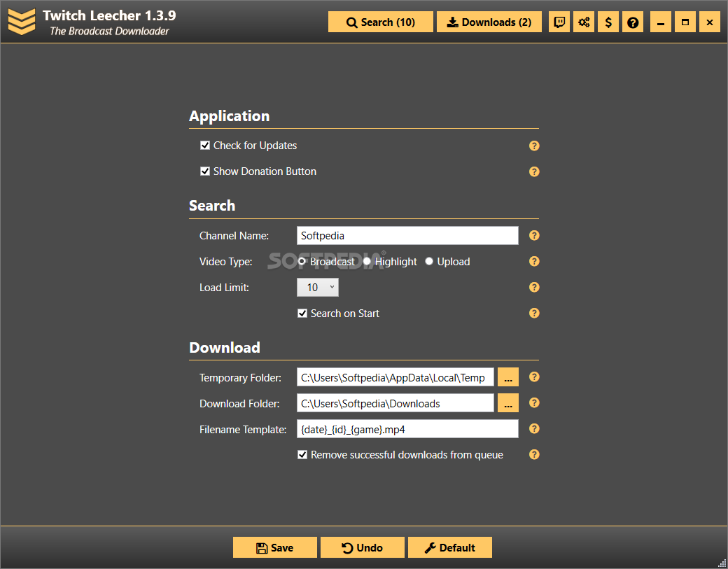Open the Search (10) view
The image size is (728, 569).
tap(381, 22)
